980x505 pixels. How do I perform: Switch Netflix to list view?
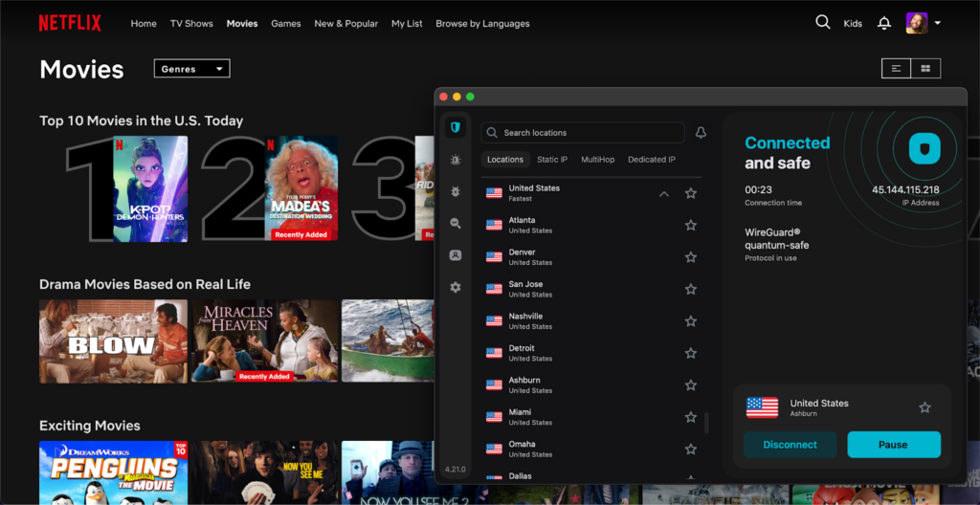896,68
